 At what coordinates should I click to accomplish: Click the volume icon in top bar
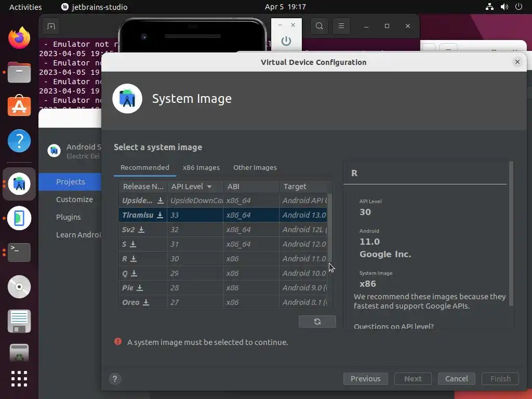504,7
